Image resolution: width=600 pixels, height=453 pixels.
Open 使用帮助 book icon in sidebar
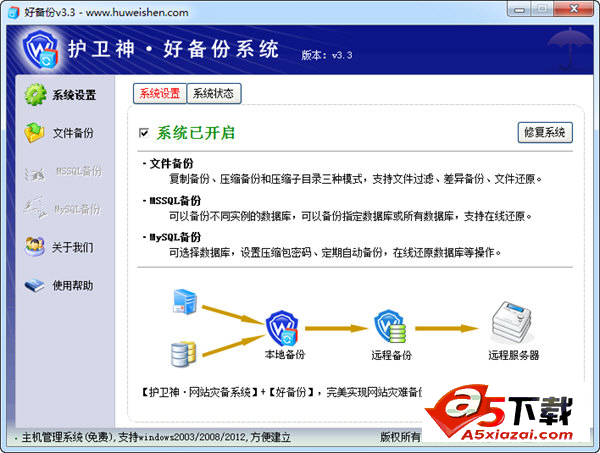click(34, 285)
